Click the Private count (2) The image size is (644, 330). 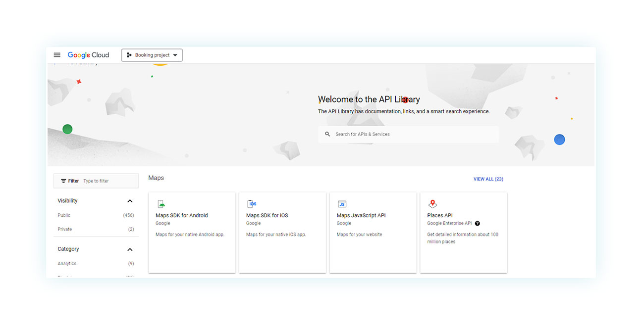click(x=131, y=229)
